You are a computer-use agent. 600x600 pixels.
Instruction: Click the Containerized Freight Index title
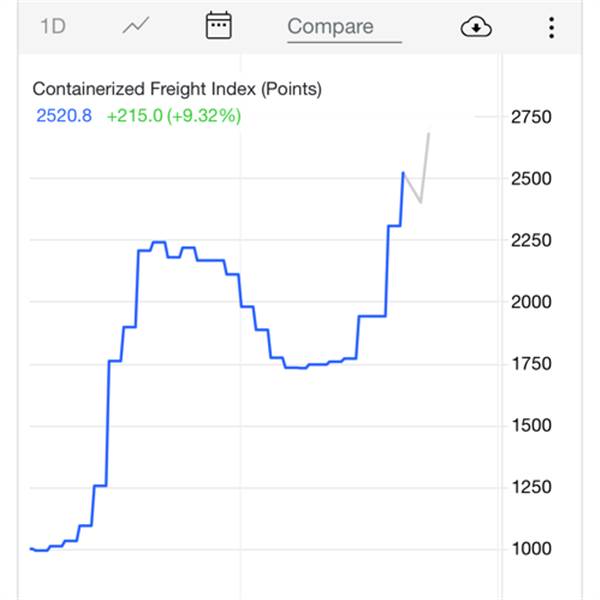(177, 89)
